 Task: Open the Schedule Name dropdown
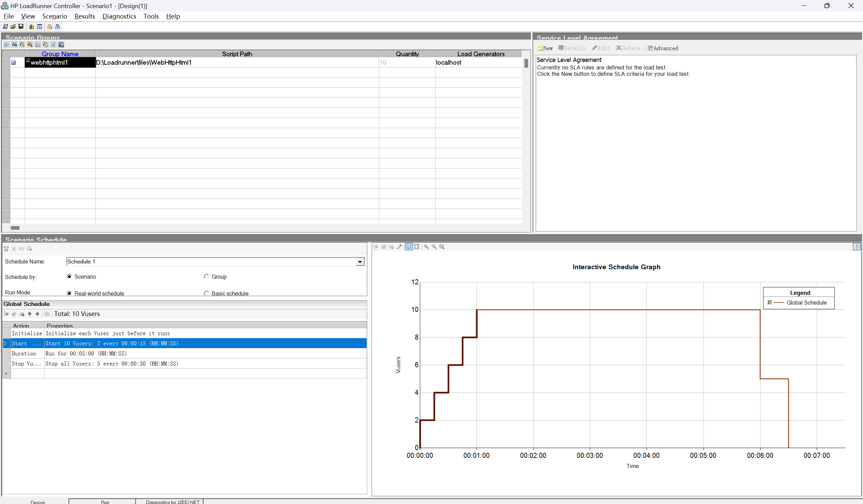tap(359, 262)
